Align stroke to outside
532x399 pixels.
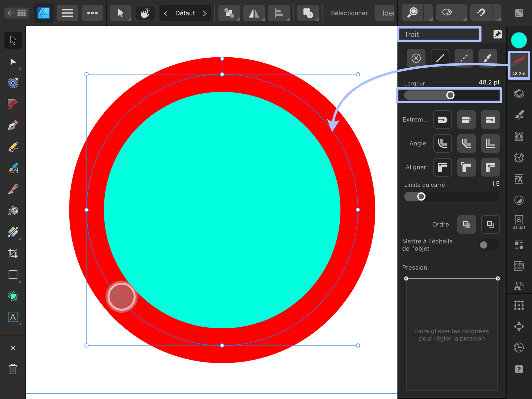(490, 167)
